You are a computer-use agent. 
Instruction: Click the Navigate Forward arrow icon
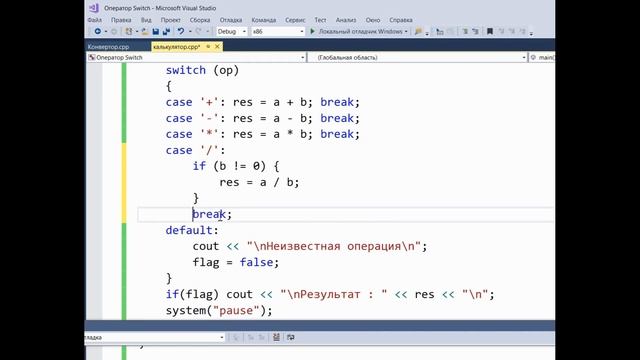tap(114, 31)
